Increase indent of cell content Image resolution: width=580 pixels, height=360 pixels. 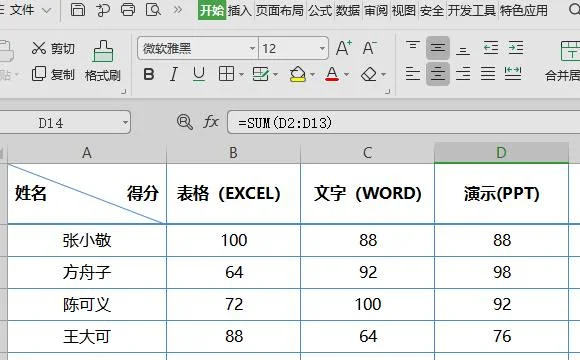[516, 48]
